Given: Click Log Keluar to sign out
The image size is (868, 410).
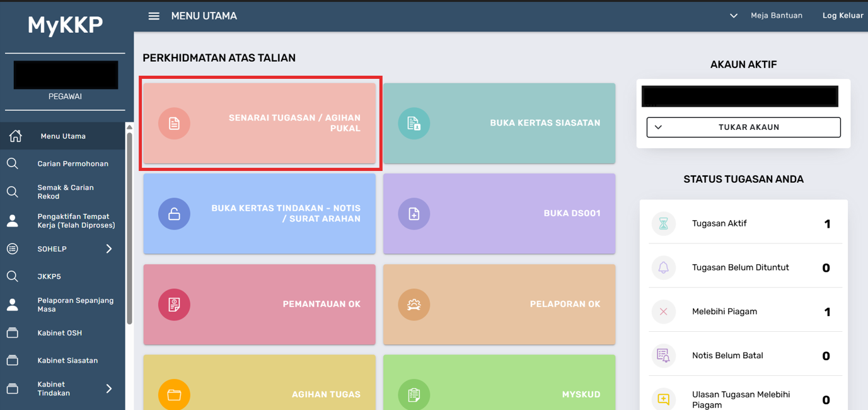Looking at the screenshot, I should (843, 16).
